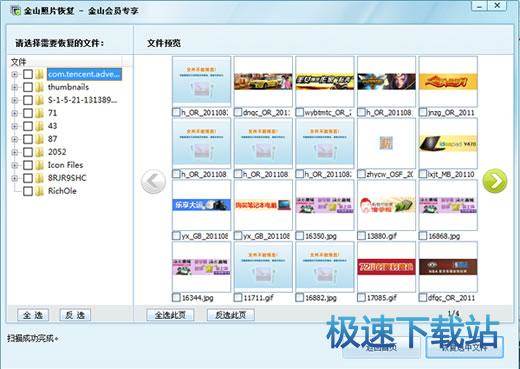Click the 16882.jpg file name
Image resolution: width=520 pixels, height=369 pixels.
point(321,298)
